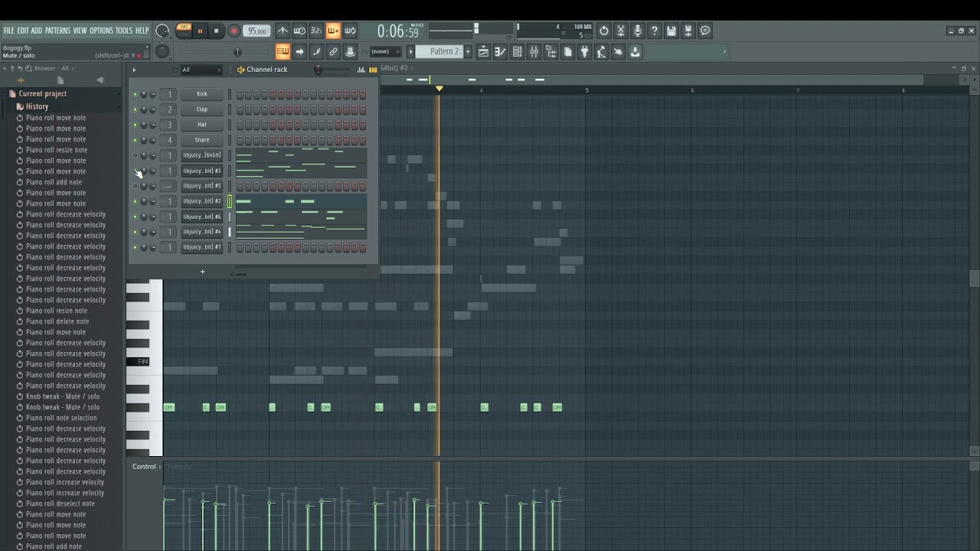Screen dimensions: 980x551
Task: Open the PATTERNS menu
Action: [x=57, y=31]
